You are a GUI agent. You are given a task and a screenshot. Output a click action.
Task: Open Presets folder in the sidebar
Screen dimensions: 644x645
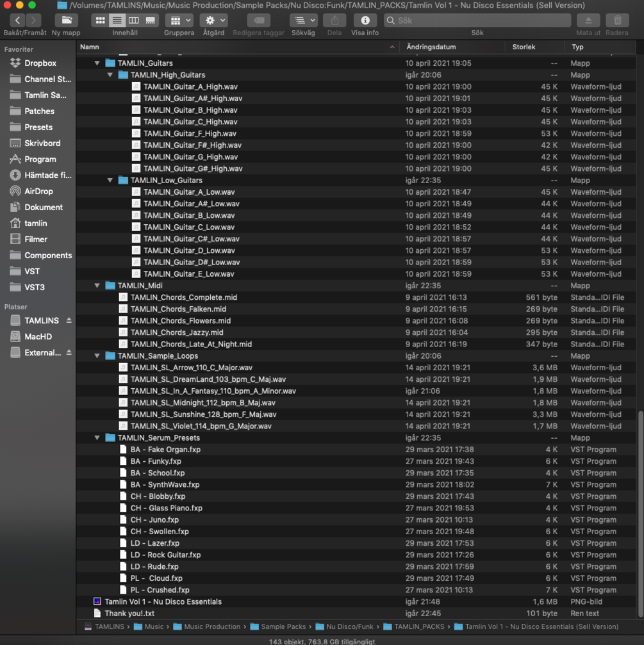(x=38, y=127)
